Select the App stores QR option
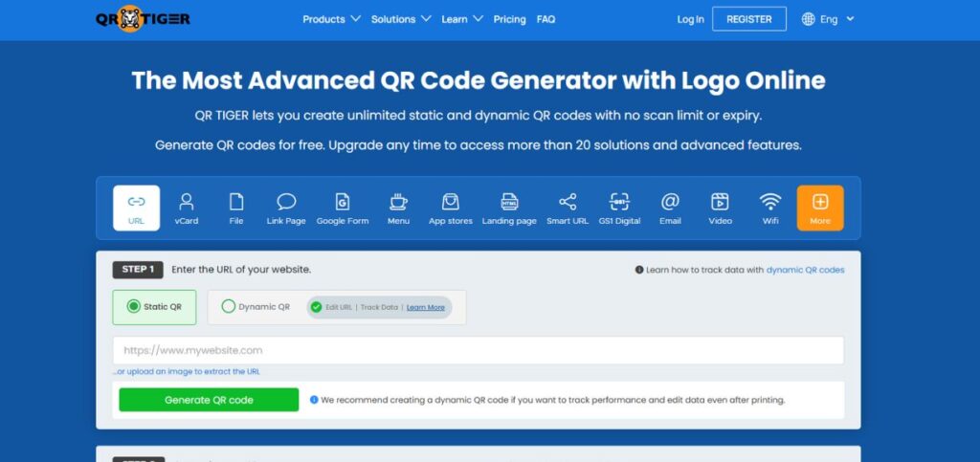The image size is (980, 462). tap(451, 208)
